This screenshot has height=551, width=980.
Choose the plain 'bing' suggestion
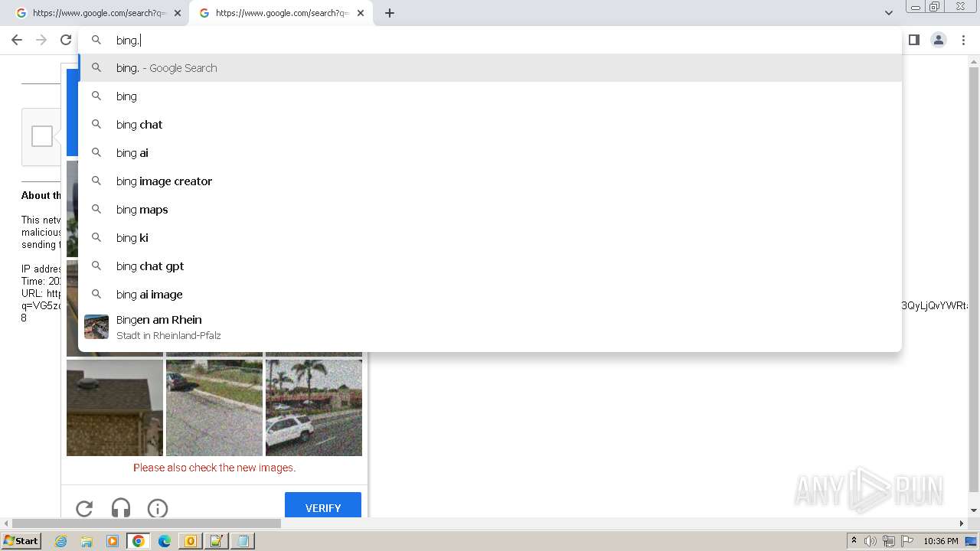coord(490,96)
